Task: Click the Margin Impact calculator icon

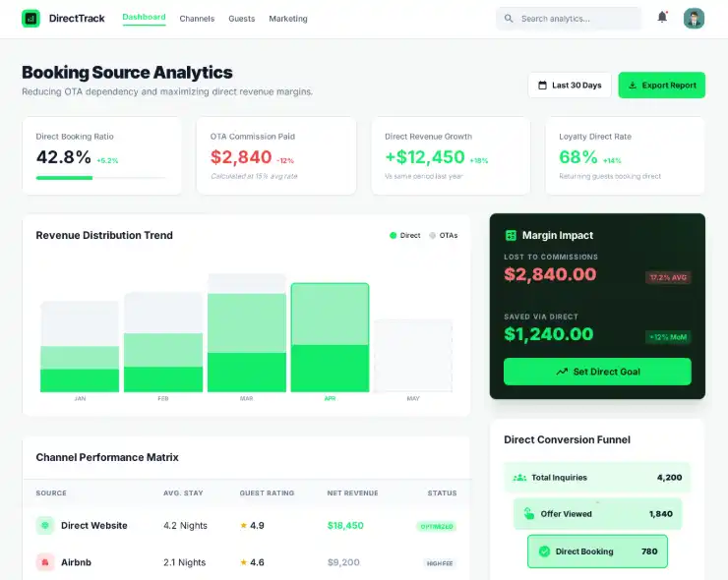Action: coord(511,236)
